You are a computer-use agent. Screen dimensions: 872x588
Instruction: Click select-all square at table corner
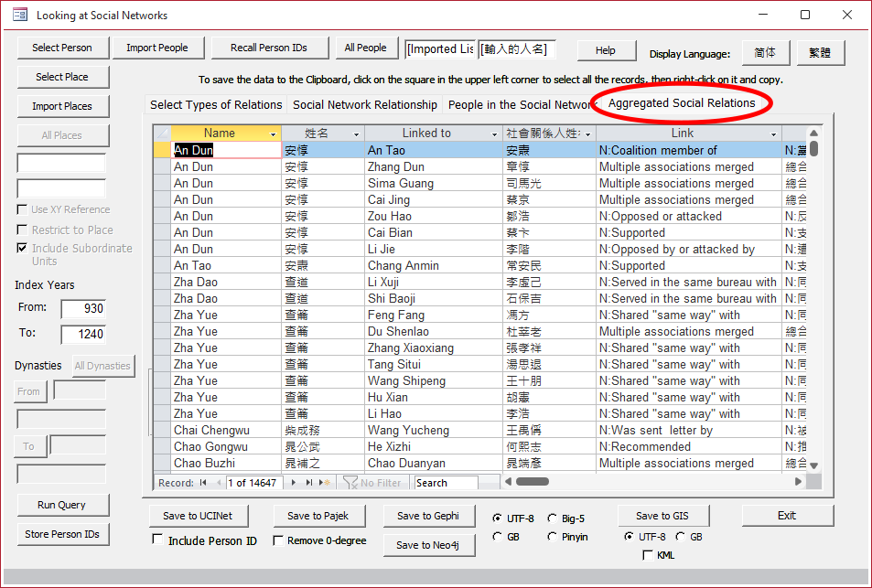[161, 134]
